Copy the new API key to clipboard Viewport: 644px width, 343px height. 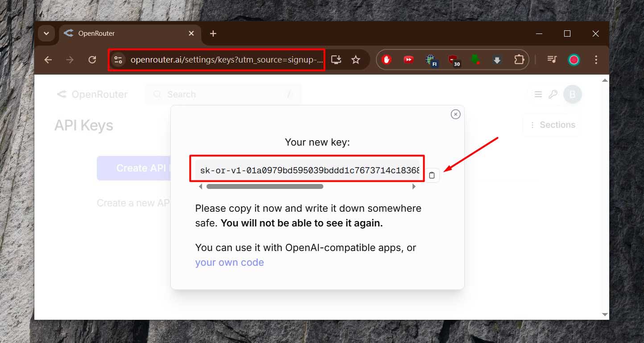pyautogui.click(x=431, y=175)
